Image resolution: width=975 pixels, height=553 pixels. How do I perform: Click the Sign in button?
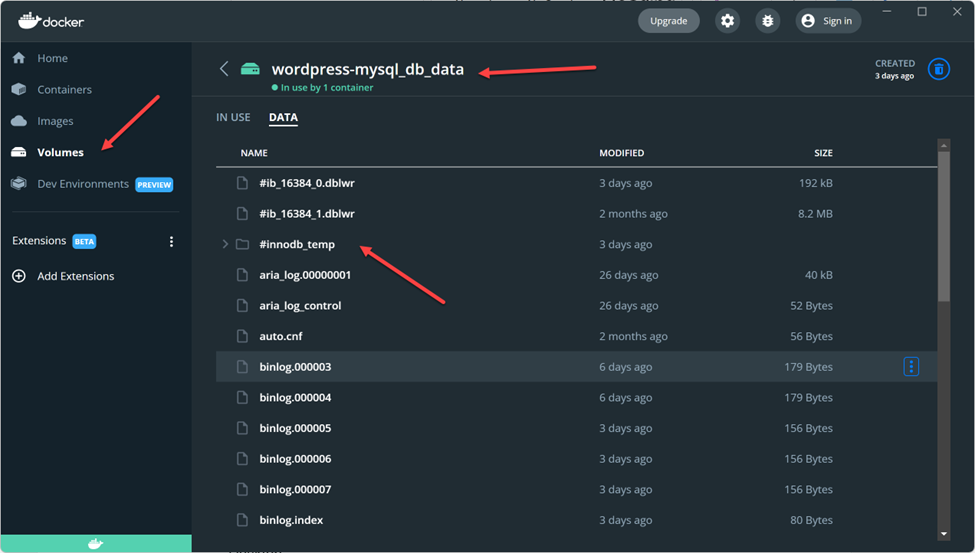828,21
